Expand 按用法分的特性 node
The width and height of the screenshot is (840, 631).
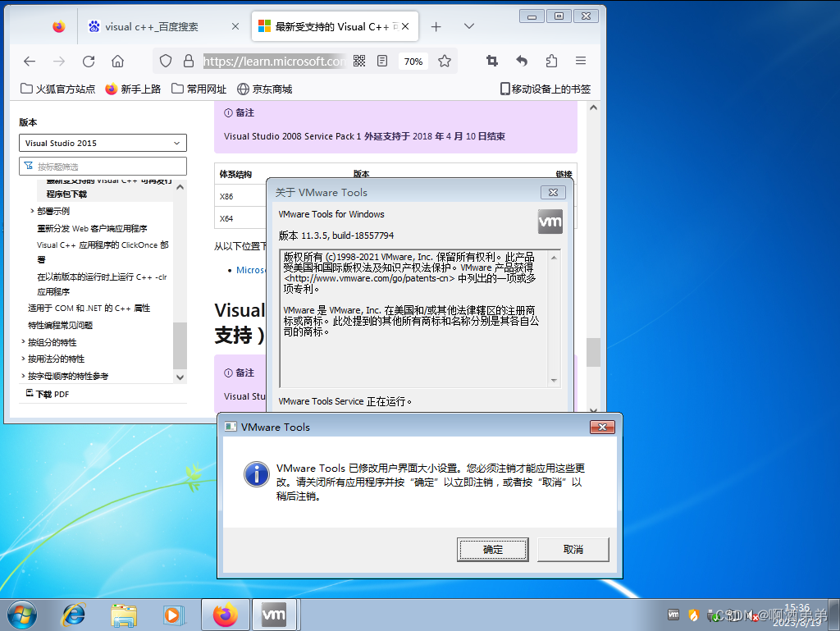pyautogui.click(x=23, y=359)
